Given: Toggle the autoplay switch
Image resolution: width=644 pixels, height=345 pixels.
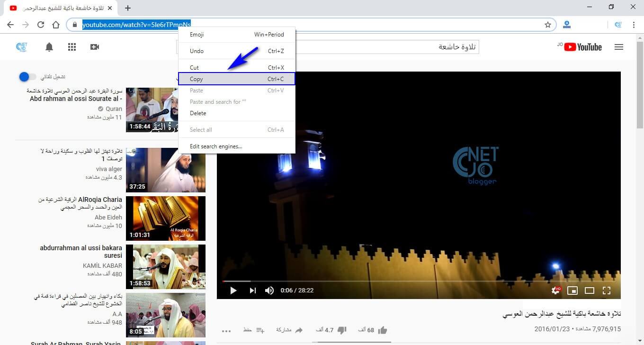Looking at the screenshot, I should point(27,77).
